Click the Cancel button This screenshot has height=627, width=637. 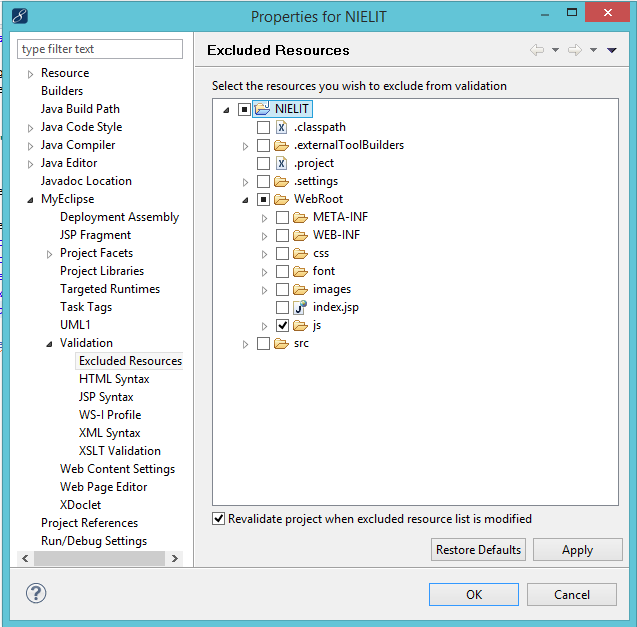click(x=572, y=594)
